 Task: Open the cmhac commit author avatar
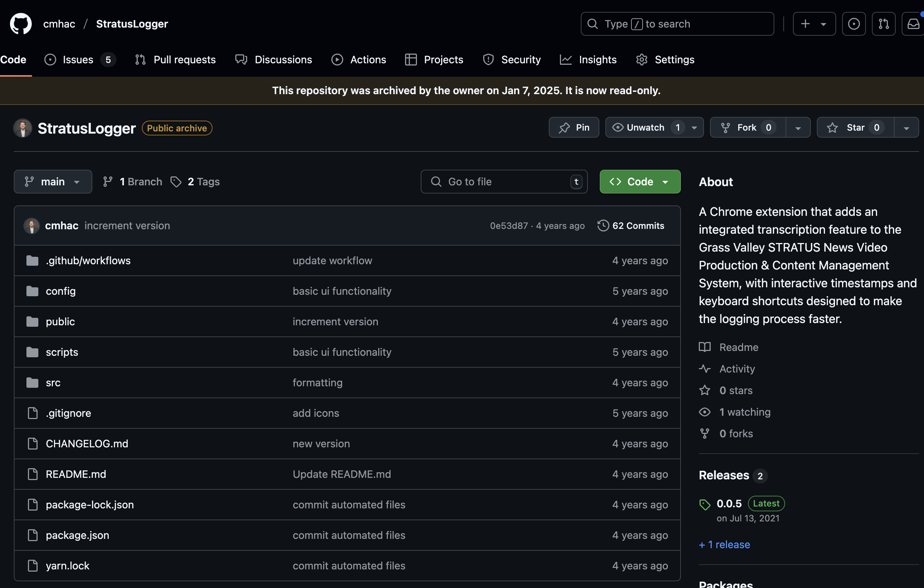[x=32, y=226]
